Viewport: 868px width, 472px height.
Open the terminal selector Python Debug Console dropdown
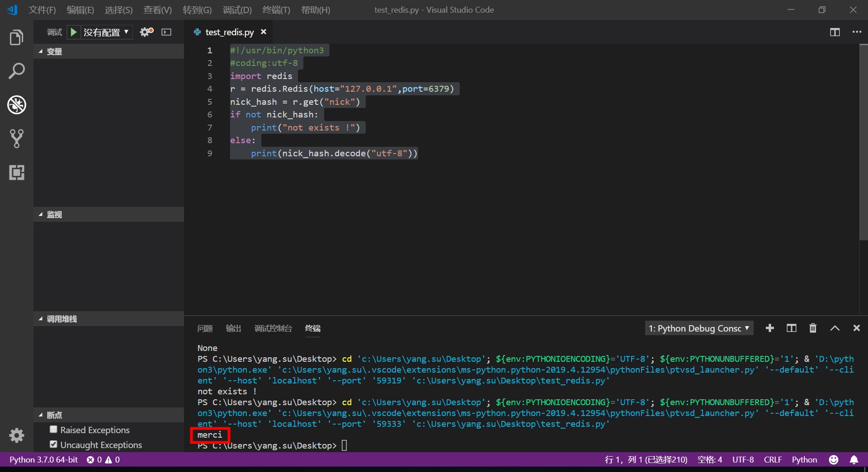point(698,328)
